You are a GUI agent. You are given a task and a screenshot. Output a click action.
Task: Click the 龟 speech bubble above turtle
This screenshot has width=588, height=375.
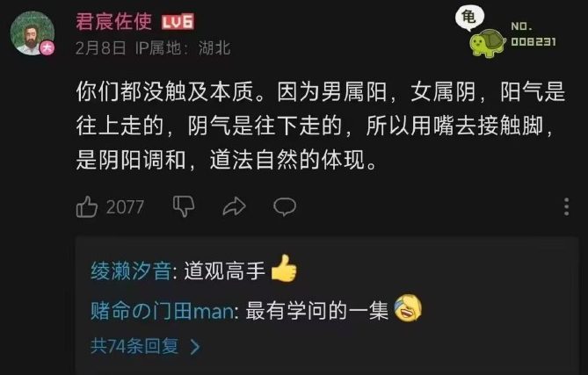(469, 18)
